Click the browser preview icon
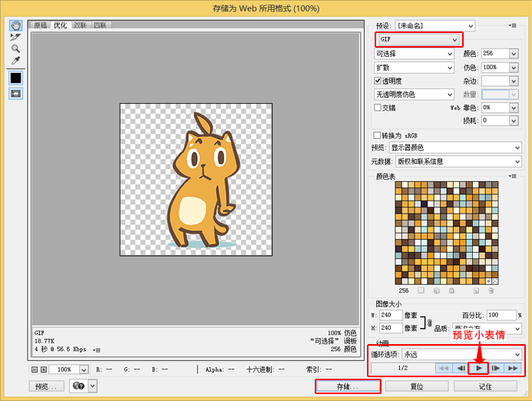Viewport: 532px width, 401px height. coord(79,386)
